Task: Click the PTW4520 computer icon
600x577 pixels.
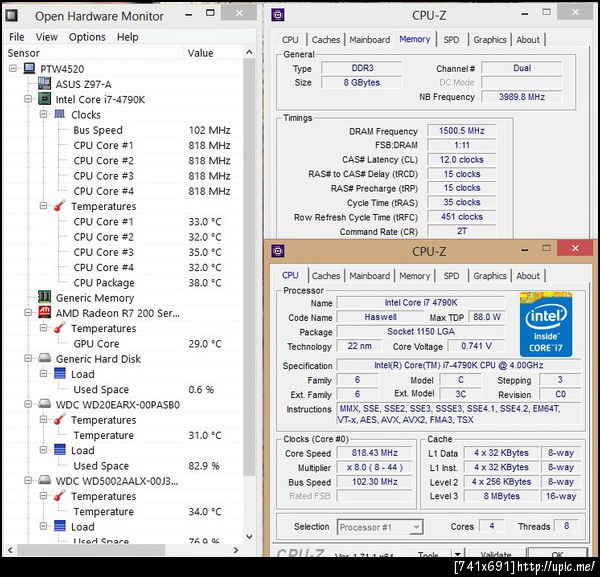Action: point(29,68)
